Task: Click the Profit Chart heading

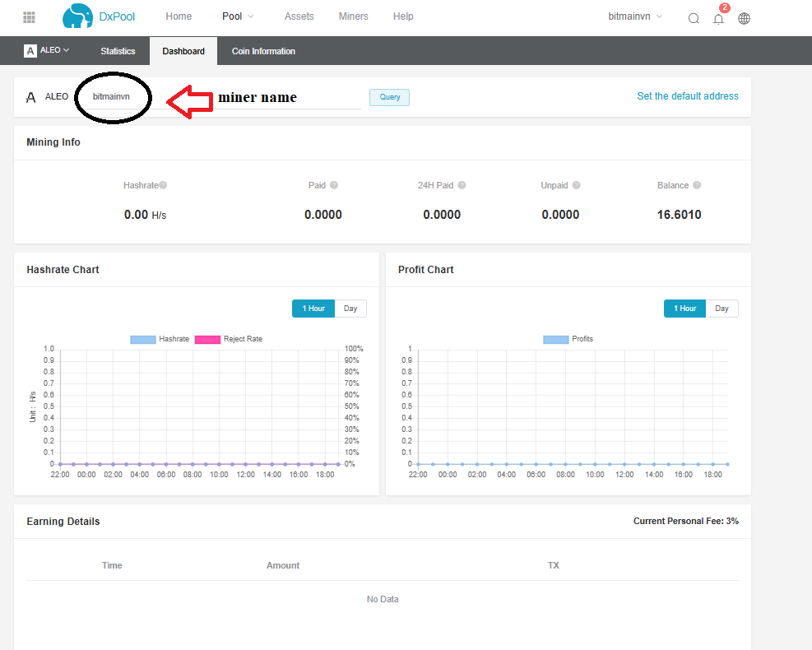Action: [x=425, y=269]
